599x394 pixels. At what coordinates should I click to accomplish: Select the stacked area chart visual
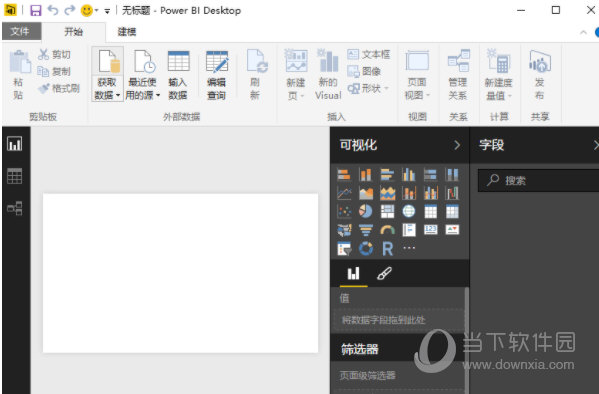387,193
